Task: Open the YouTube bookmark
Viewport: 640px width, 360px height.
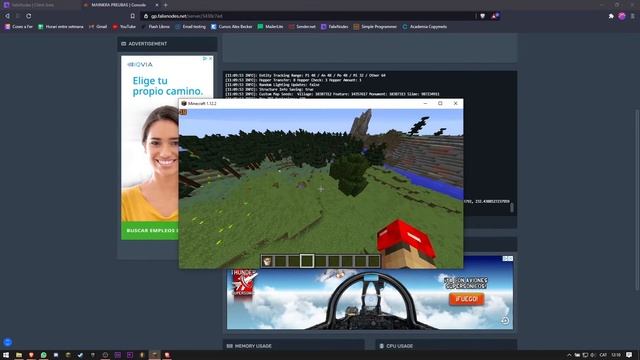Action: 124,27
